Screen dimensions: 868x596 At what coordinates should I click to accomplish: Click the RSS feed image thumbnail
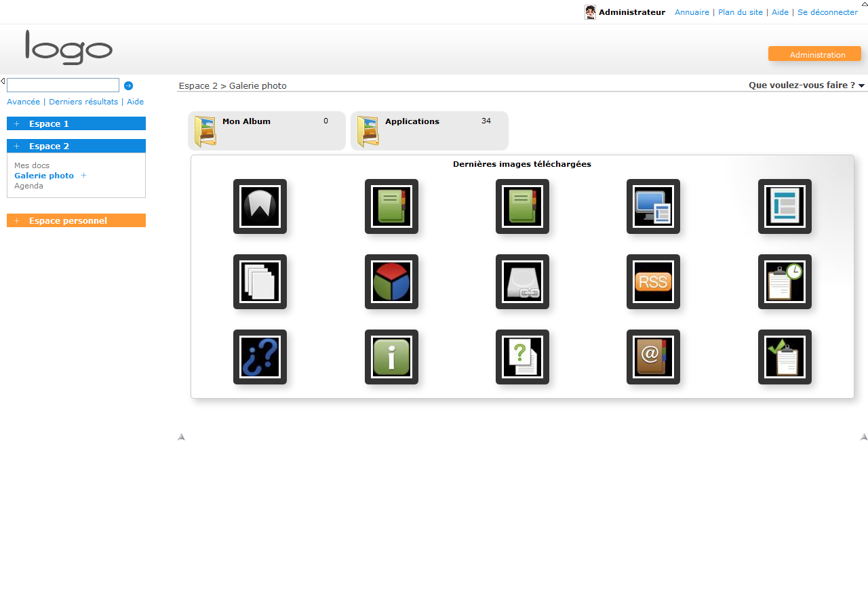click(653, 281)
